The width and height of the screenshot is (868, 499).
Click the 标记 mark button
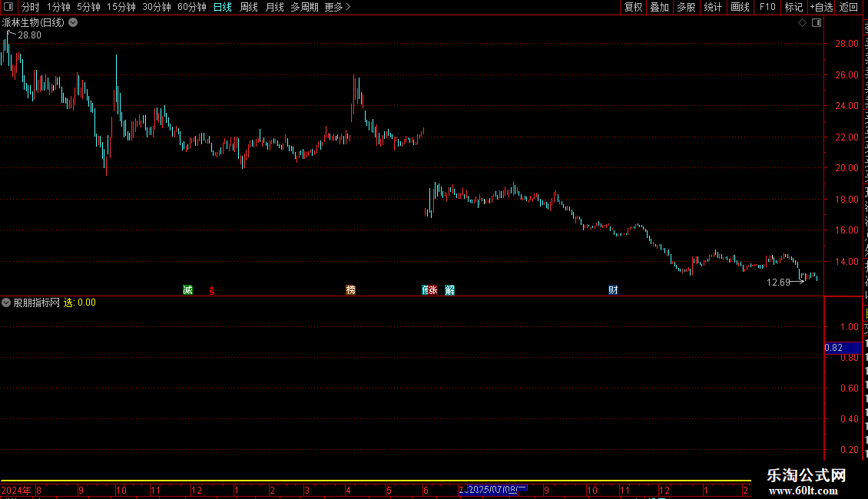pyautogui.click(x=793, y=7)
